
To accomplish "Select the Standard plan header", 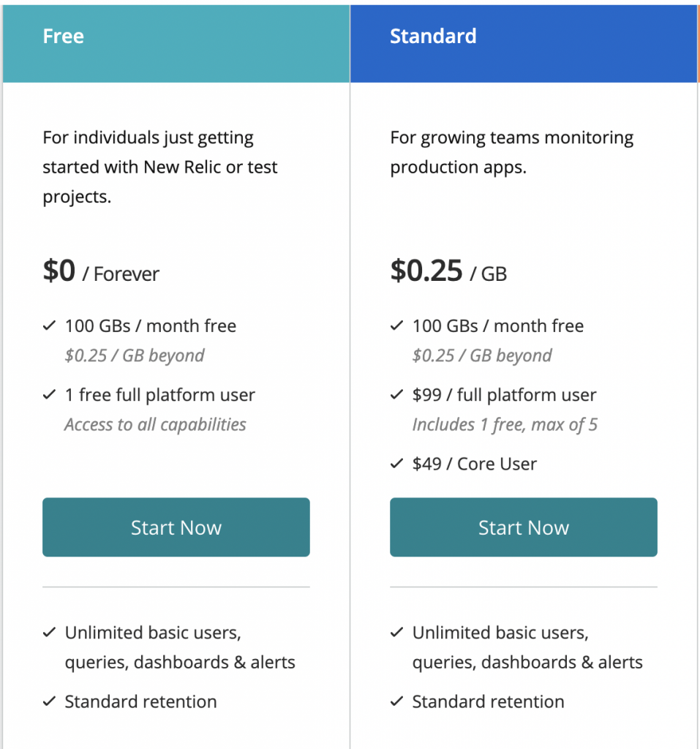I will tap(523, 43).
